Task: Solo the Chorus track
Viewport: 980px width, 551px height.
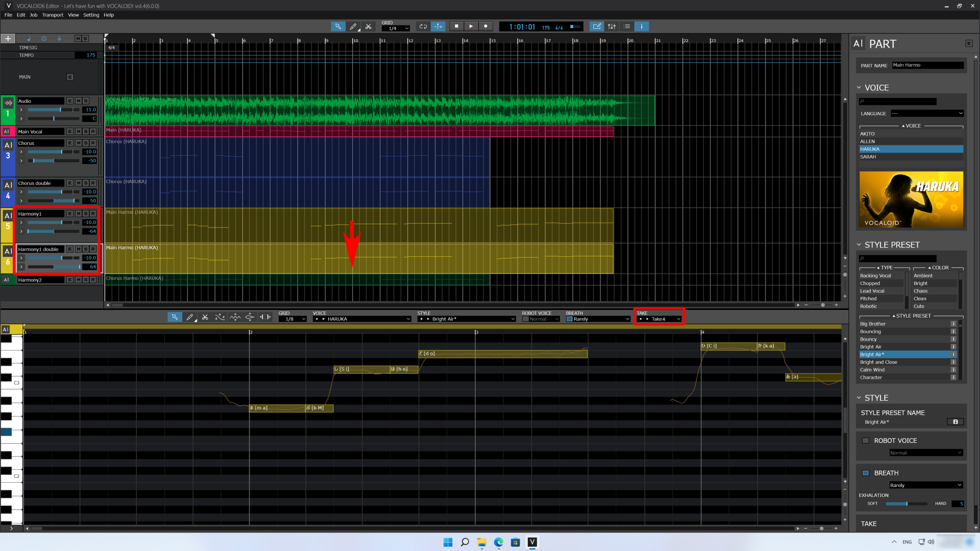Action: (85, 143)
